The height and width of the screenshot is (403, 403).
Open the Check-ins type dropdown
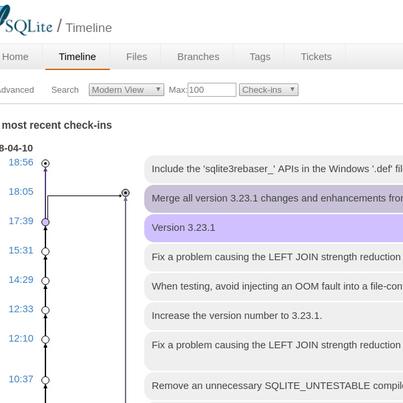coord(269,90)
